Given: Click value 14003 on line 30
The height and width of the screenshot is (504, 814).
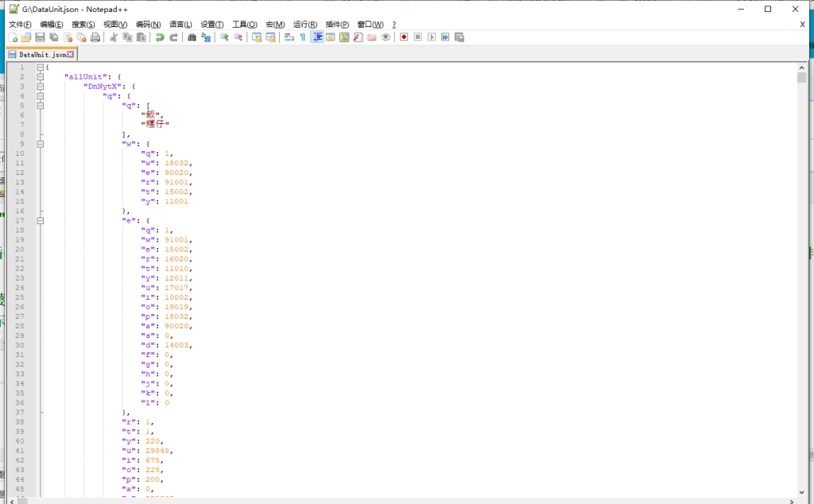Looking at the screenshot, I should coord(176,345).
